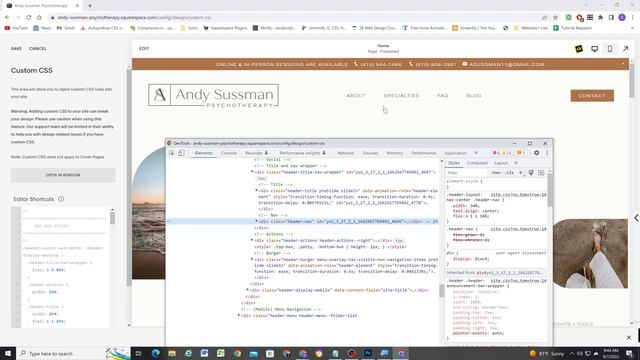The height and width of the screenshot is (360, 640).
Task: Go back in browser history
Action: point(7,18)
